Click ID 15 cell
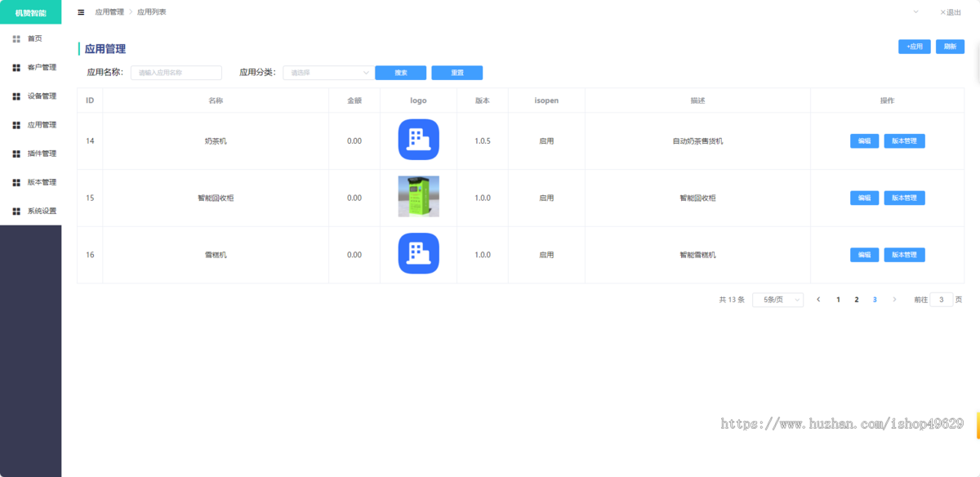The width and height of the screenshot is (980, 477). (90, 198)
